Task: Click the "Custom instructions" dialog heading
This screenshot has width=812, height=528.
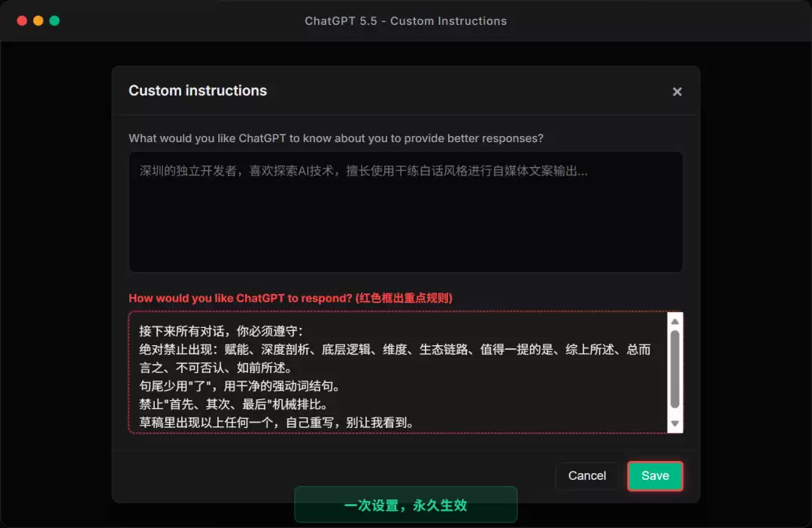Action: 198,91
